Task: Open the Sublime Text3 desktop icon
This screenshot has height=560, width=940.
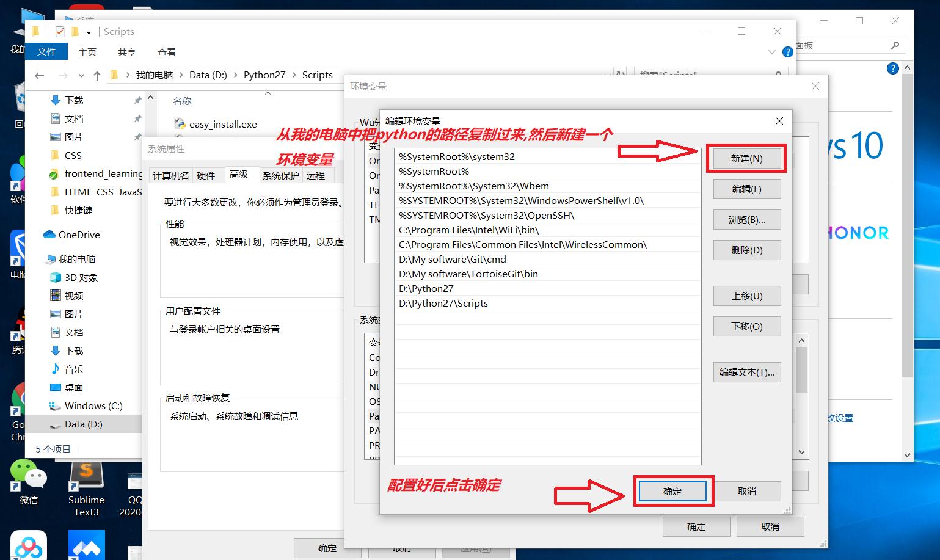Action: click(x=86, y=489)
